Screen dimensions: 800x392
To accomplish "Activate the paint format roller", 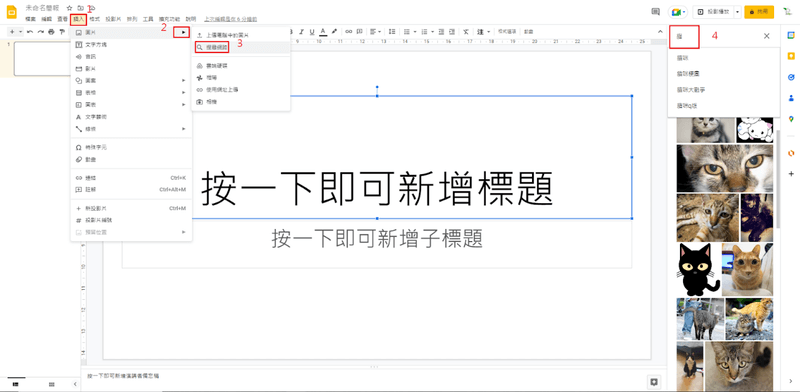I will pos(62,32).
